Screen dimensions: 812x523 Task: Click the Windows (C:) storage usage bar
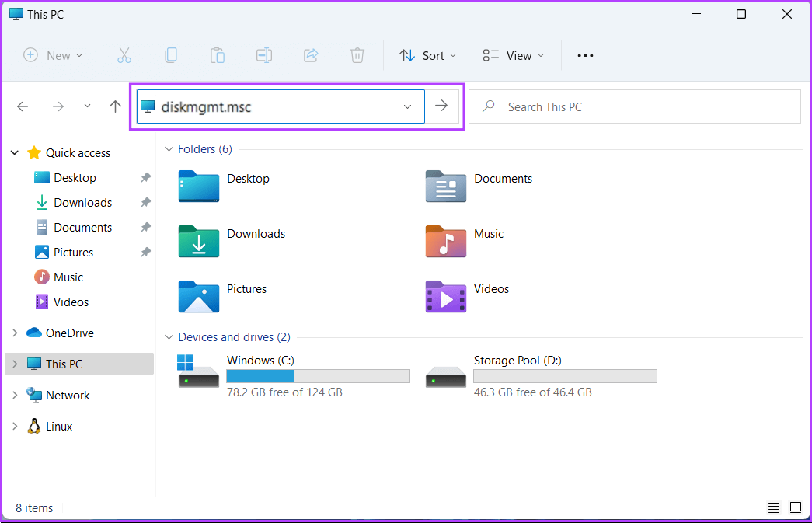(x=319, y=376)
